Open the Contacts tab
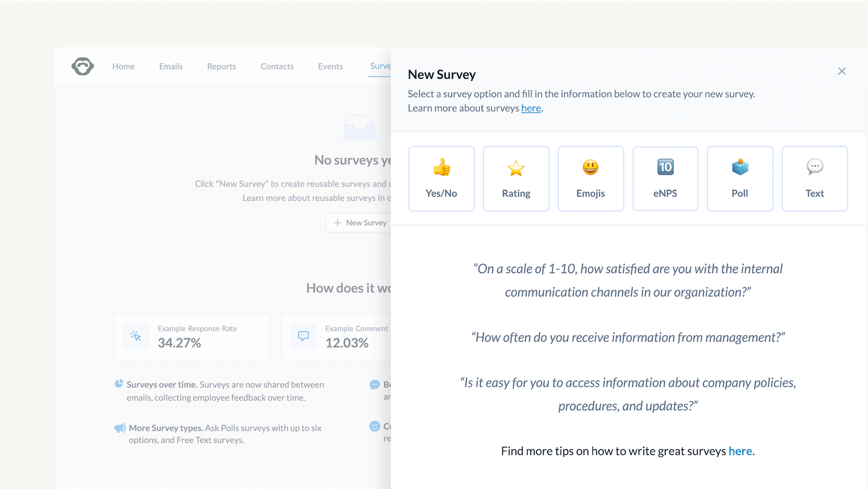 click(x=277, y=66)
